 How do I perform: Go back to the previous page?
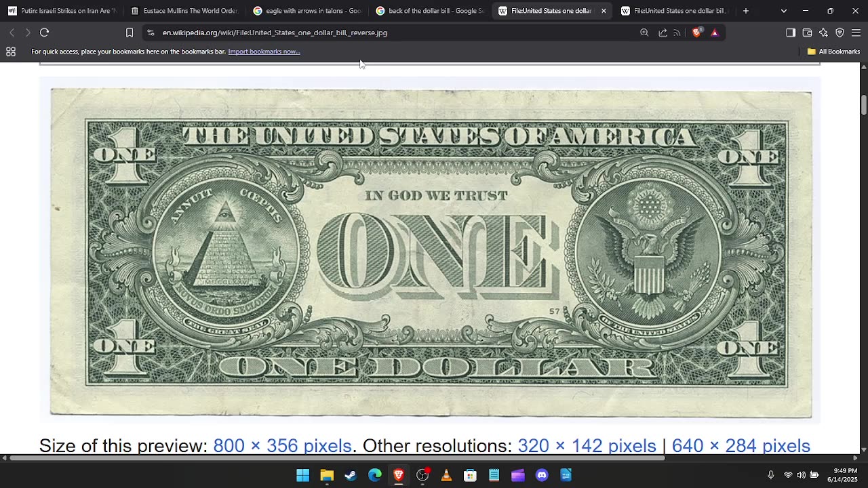coord(12,33)
